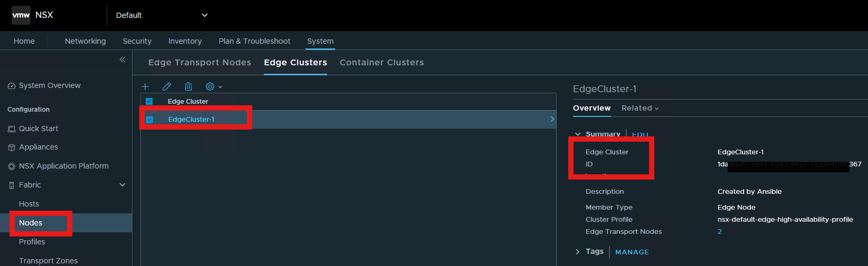Switch to Edge Transport Nodes tab
The image size is (868, 266).
199,62
